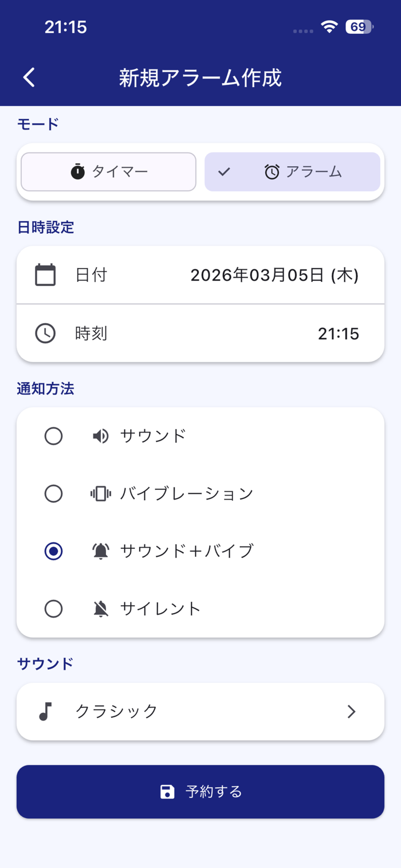Tap the calendar icon beside 日付
The image size is (401, 868).
tap(45, 275)
